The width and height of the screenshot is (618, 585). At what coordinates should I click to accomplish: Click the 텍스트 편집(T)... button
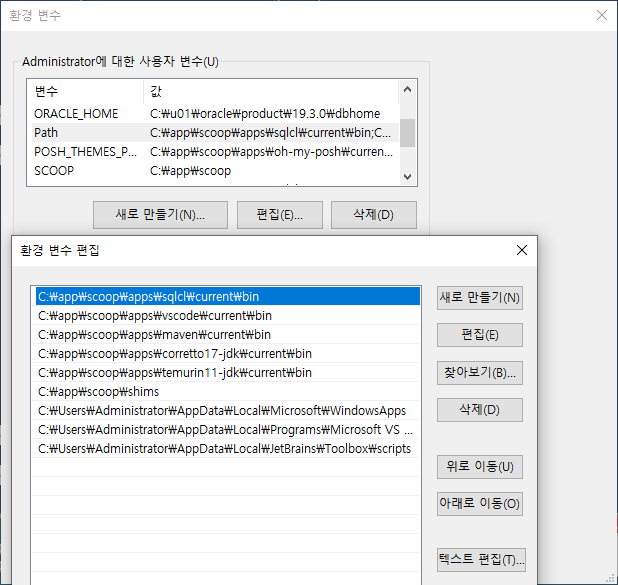(x=481, y=560)
